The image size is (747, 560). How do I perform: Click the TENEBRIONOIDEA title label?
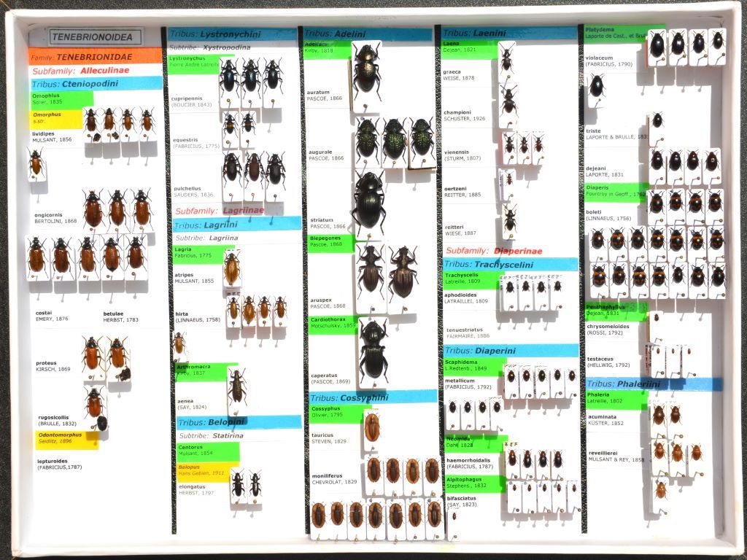point(95,36)
